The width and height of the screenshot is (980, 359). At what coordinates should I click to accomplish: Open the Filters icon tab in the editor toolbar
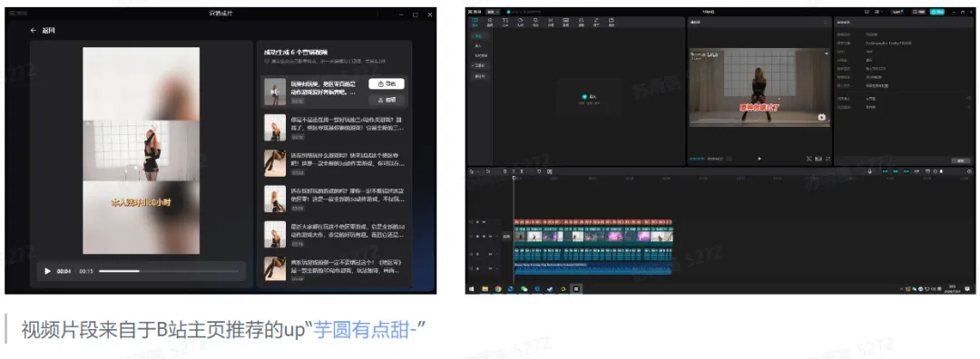tap(581, 22)
